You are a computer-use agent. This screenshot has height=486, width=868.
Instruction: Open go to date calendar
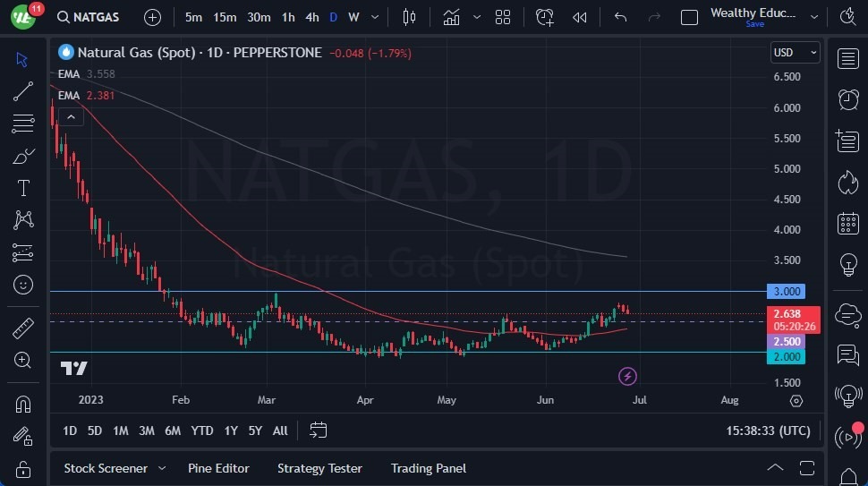[319, 431]
